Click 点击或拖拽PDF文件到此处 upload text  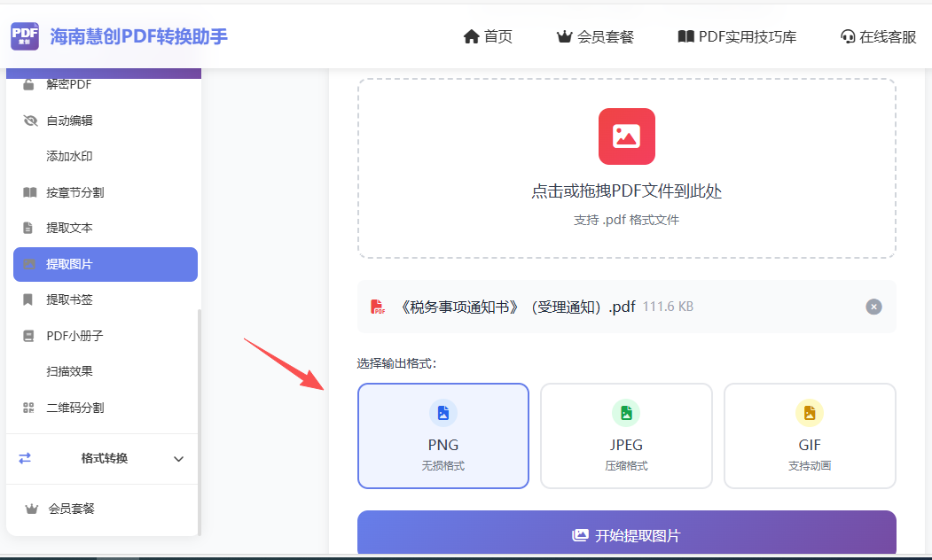pyautogui.click(x=626, y=191)
